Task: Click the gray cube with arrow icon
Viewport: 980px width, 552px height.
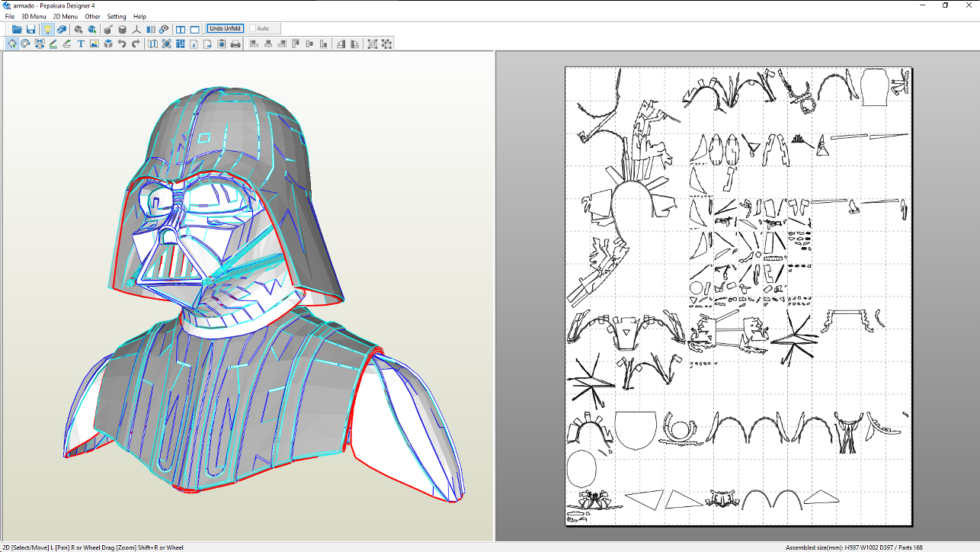Action: point(78,29)
